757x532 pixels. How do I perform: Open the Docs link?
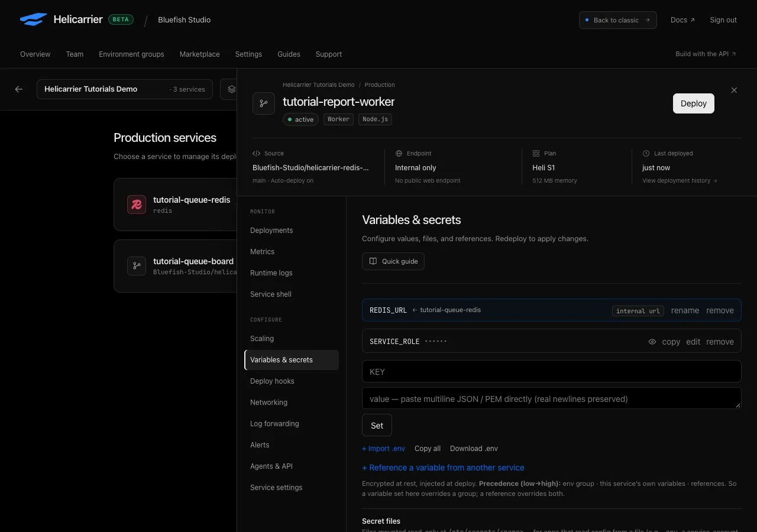click(683, 20)
